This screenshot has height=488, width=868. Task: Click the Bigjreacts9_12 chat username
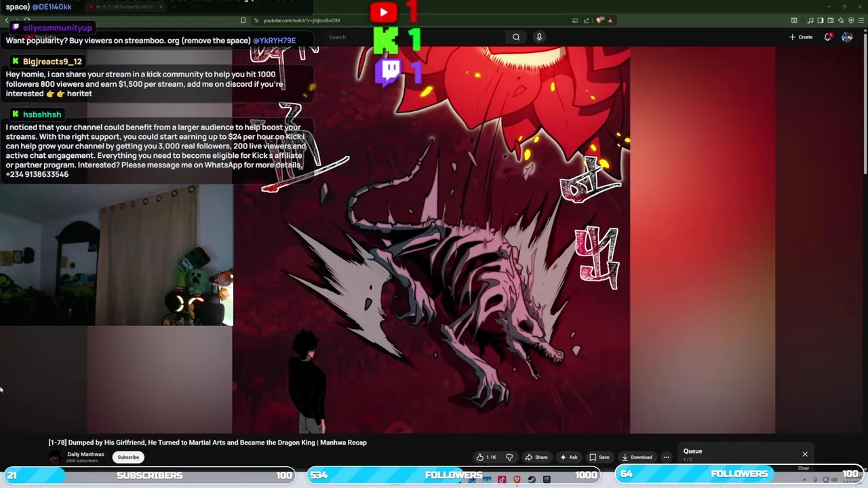click(52, 62)
